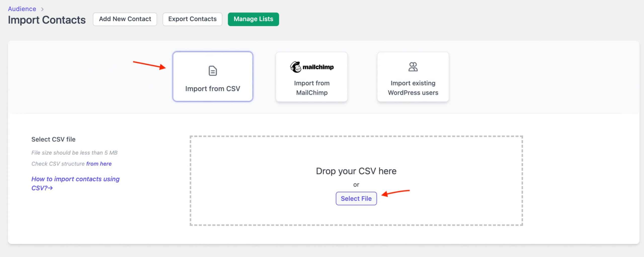Click 'File size should be less than 5 MB' note
Screen dimensions: 644x257
[x=74, y=153]
